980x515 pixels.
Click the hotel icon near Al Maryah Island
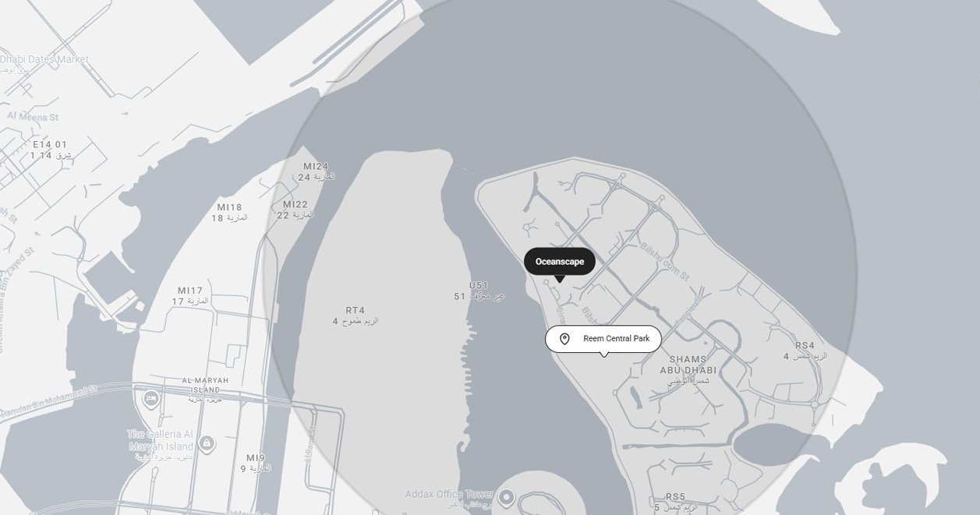pyautogui.click(x=151, y=400)
